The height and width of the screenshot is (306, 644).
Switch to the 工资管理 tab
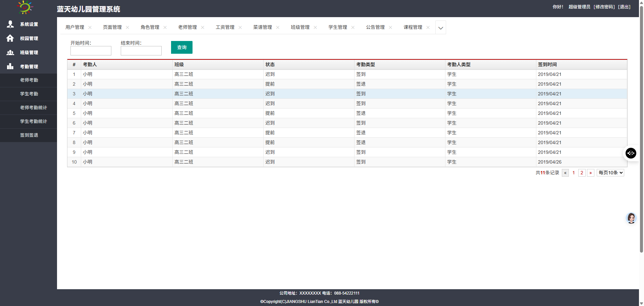point(225,27)
